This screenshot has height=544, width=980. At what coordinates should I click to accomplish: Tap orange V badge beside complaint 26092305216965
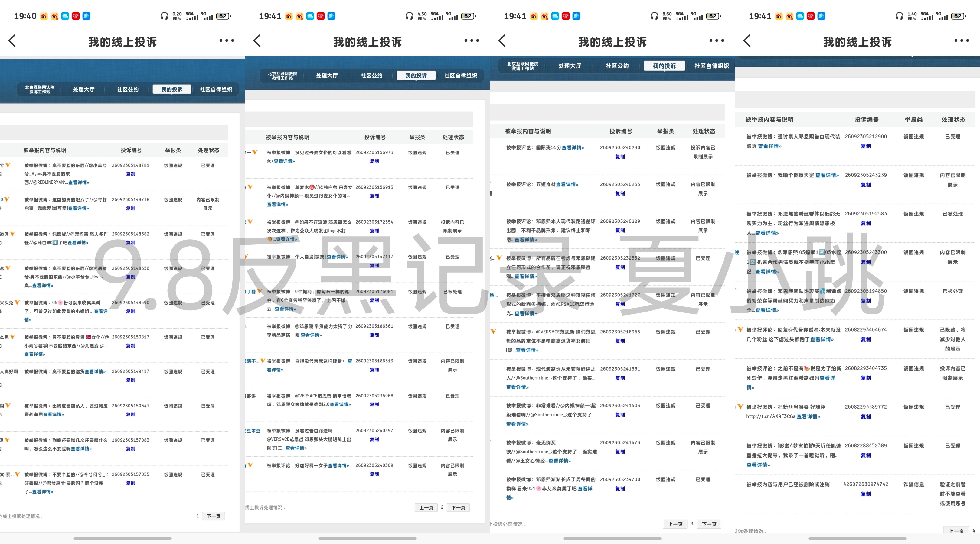click(x=493, y=332)
